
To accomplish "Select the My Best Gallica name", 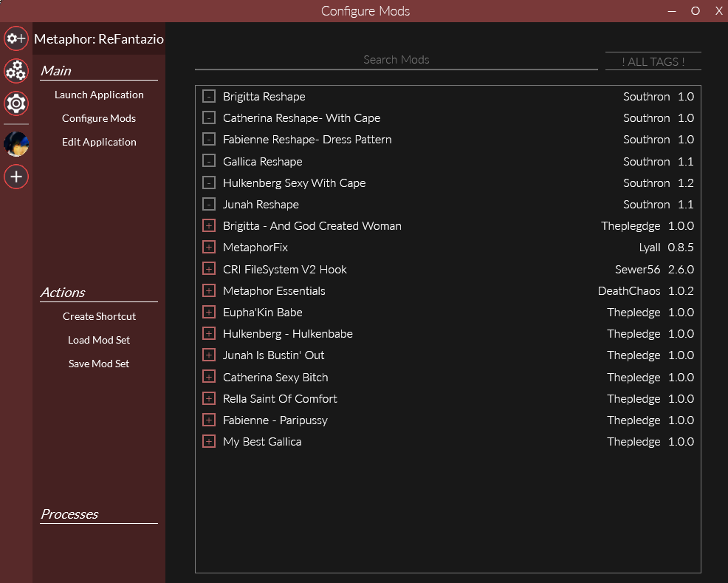I will point(262,442).
